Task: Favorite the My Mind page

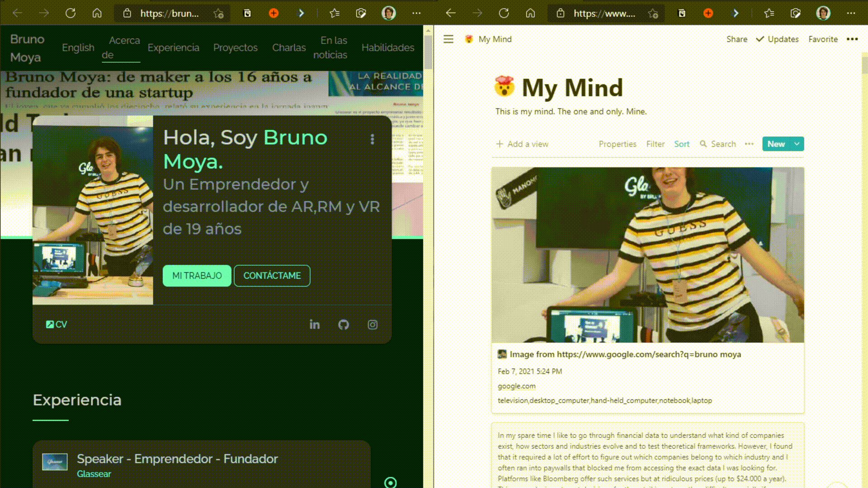Action: tap(823, 39)
